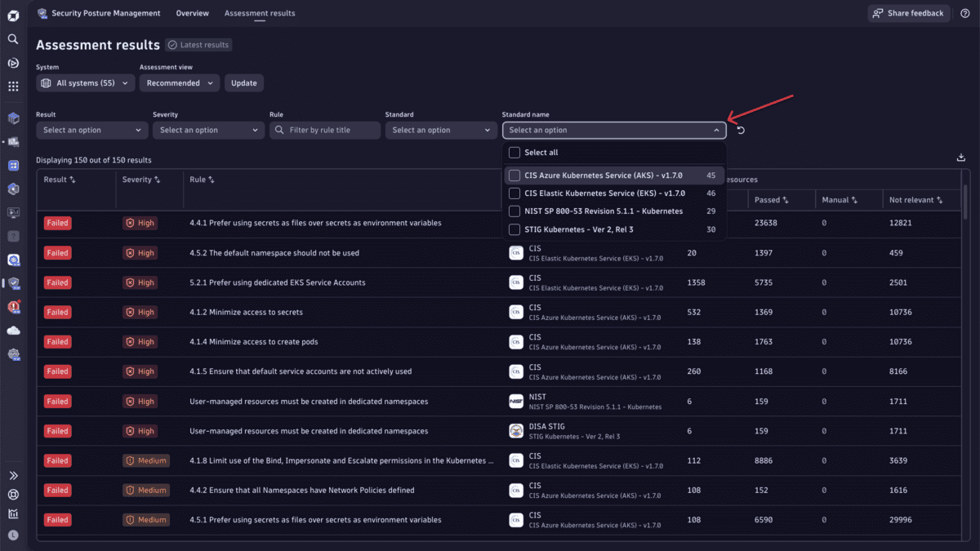Select the Assessment results tab
This screenshot has width=980, height=551.
[260, 13]
